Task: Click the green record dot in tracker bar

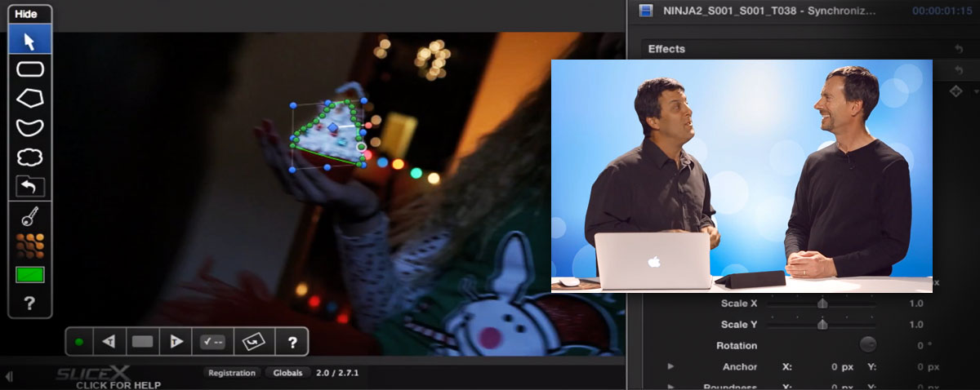Action: (79, 342)
